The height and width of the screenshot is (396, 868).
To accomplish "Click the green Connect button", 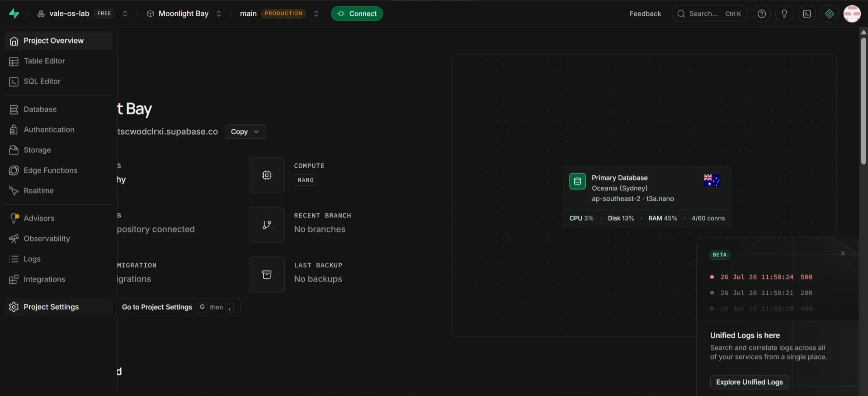I will point(357,14).
